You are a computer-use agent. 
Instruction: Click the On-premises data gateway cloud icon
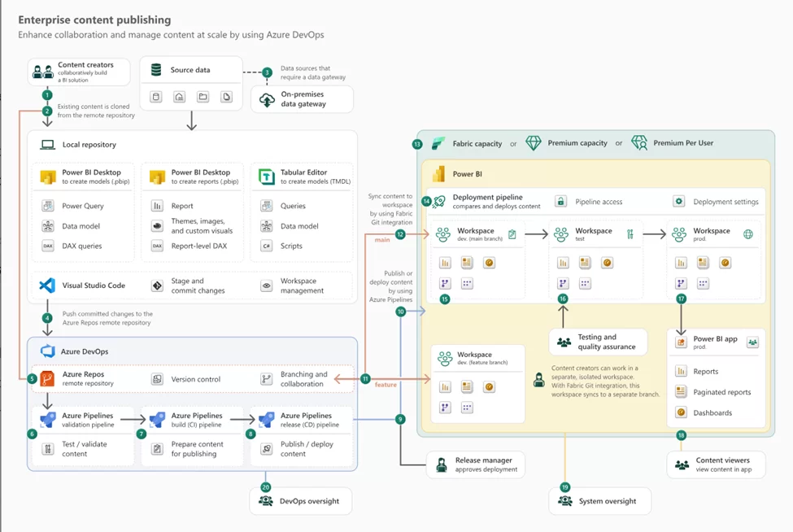click(267, 100)
